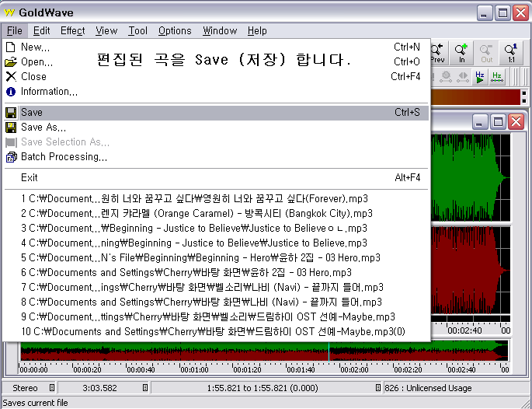Open Batch Processing from the File menu
Screen dimensions: 532x409
click(64, 157)
